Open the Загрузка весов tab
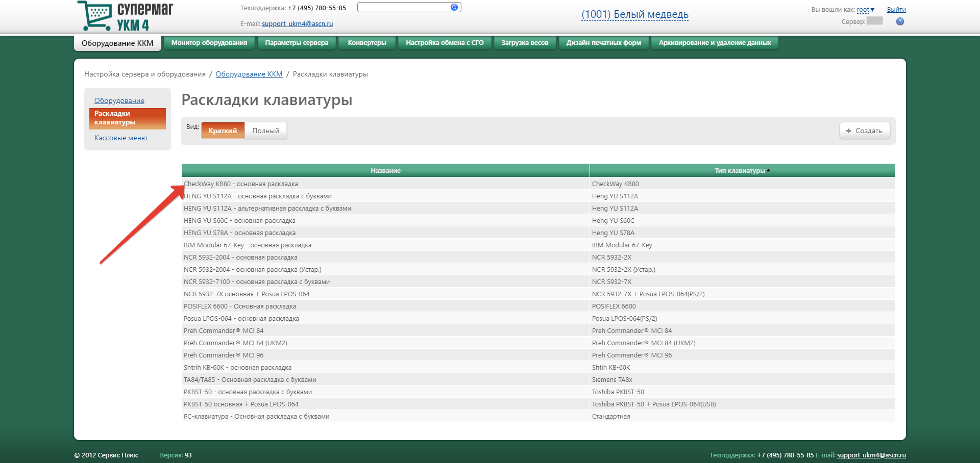Screen dimensions: 980x463 [525, 43]
